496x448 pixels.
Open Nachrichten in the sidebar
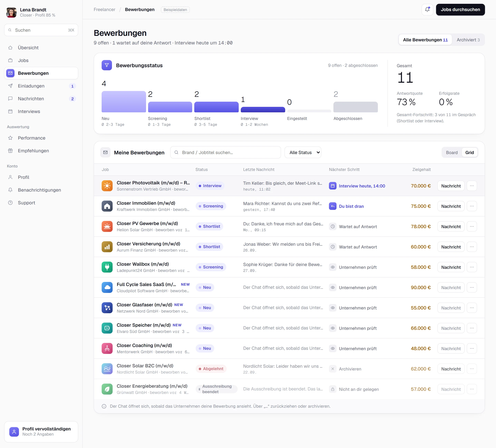click(x=41, y=99)
